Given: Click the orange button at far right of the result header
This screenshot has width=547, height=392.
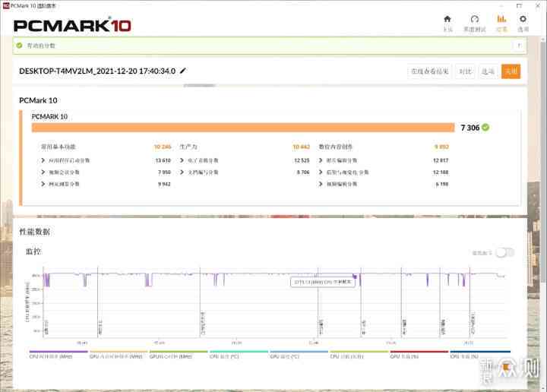Looking at the screenshot, I should tap(511, 71).
